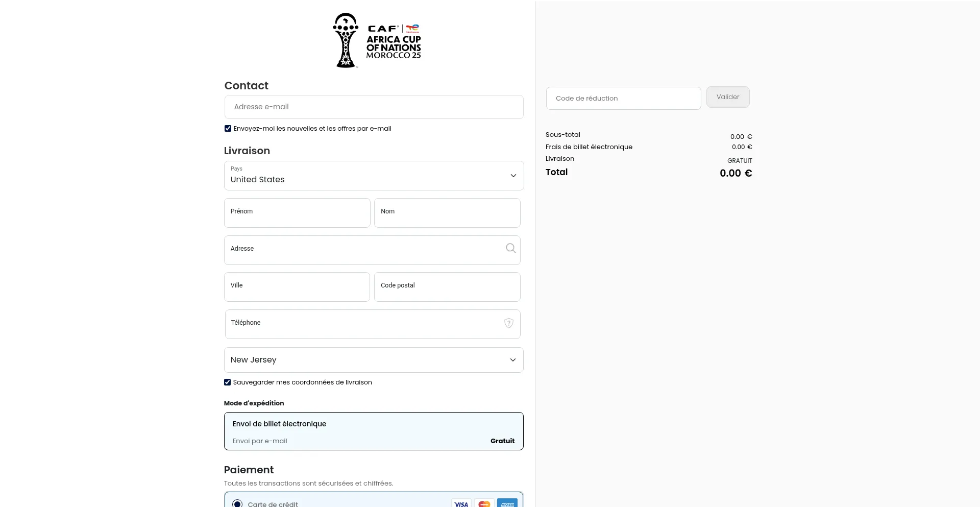Uncheck Sauvegarder mes coordonnées de livraison
Screen dimensions: 980x507
[x=228, y=382]
